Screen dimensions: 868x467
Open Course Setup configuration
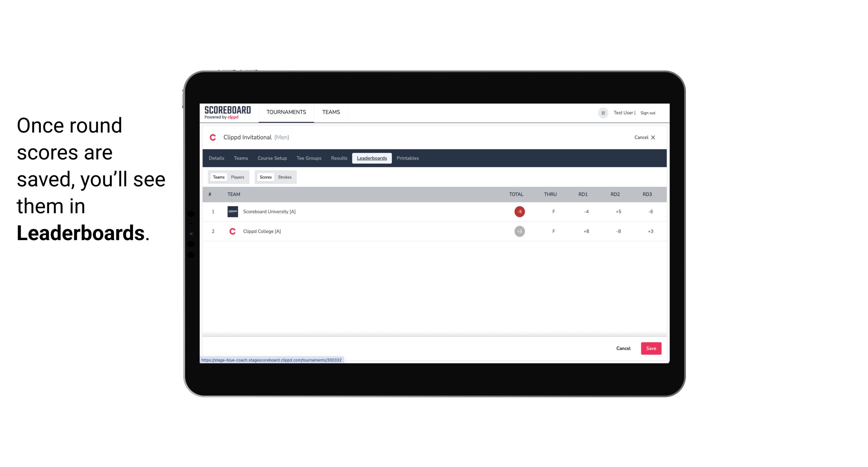click(x=272, y=158)
